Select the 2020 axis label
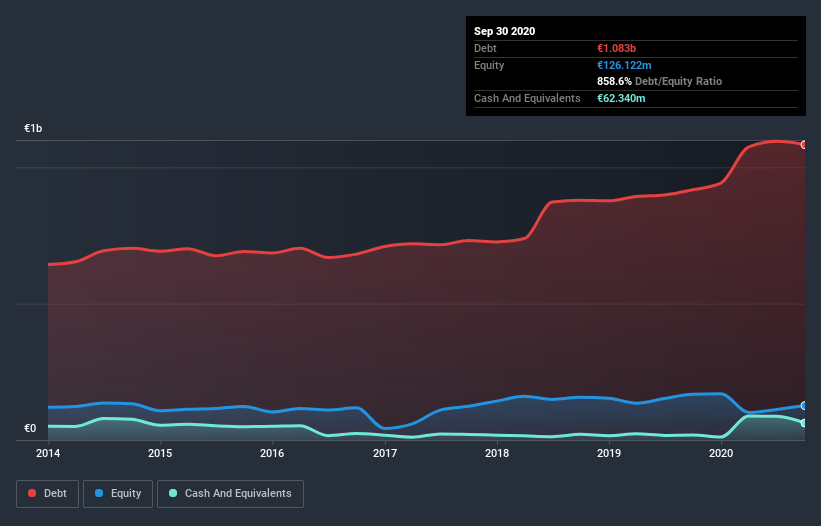The height and width of the screenshot is (526, 821). click(x=721, y=453)
